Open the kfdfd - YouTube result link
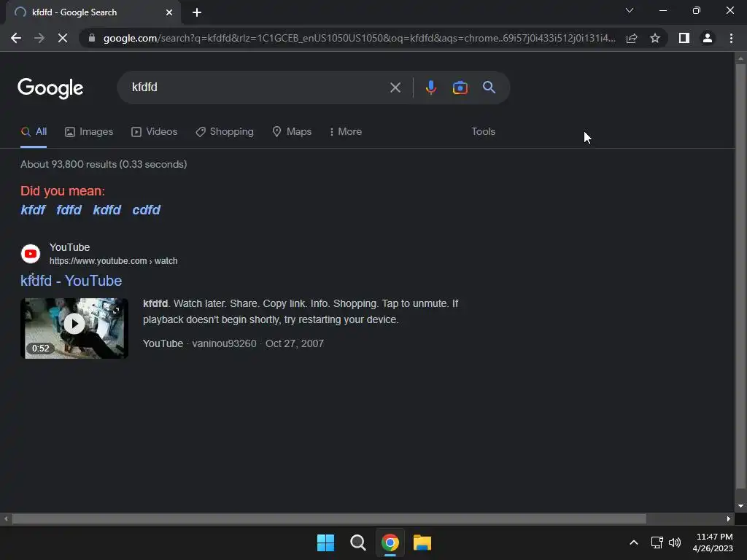The image size is (747, 560). [71, 281]
